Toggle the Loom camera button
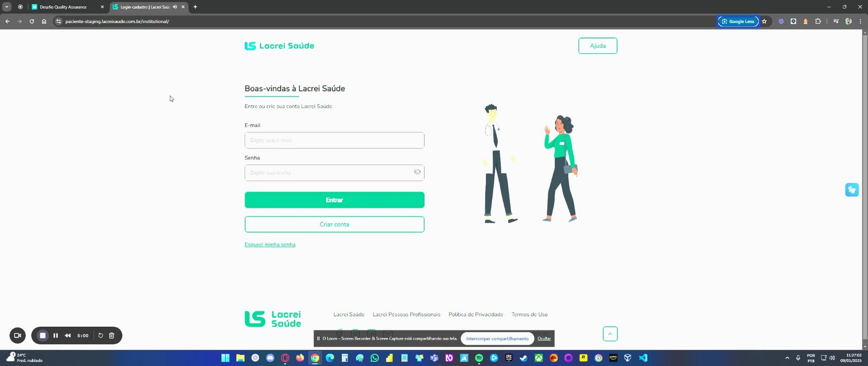 [17, 335]
